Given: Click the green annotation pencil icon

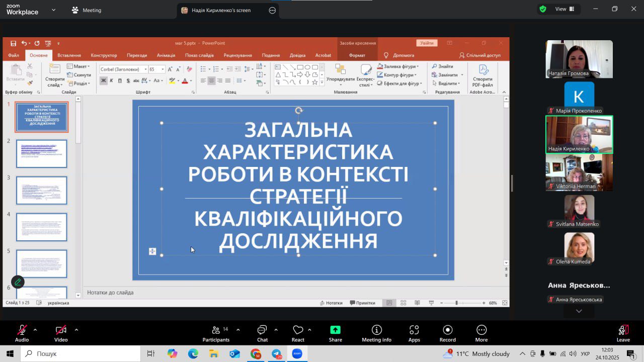Looking at the screenshot, I should [18, 282].
